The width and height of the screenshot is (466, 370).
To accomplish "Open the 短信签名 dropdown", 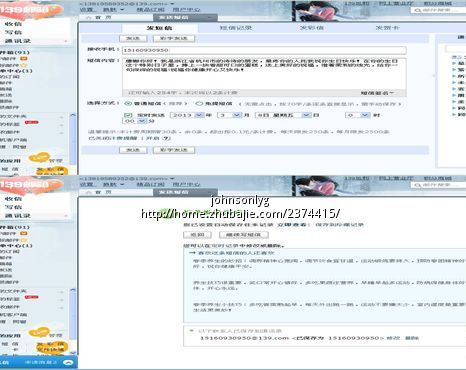I will click(377, 93).
